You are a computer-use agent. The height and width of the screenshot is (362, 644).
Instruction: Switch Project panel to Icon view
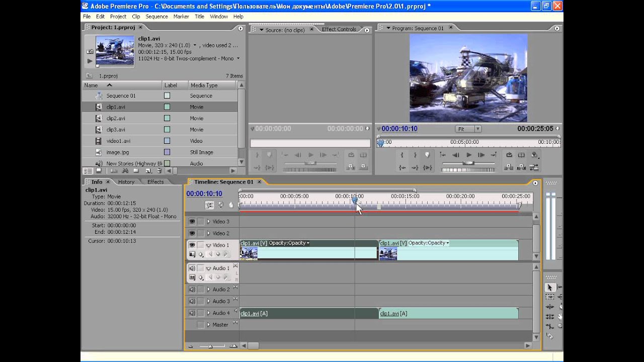click(98, 171)
